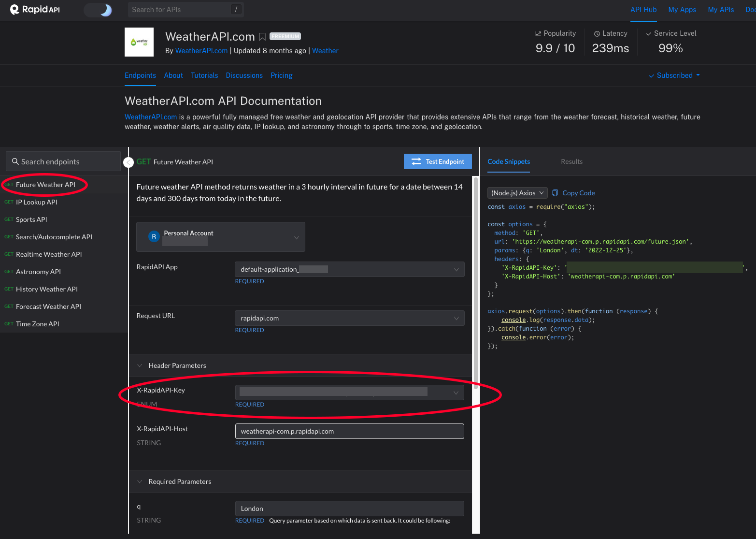
Task: Open the (Node.js) Axios language dropdown
Action: (517, 193)
